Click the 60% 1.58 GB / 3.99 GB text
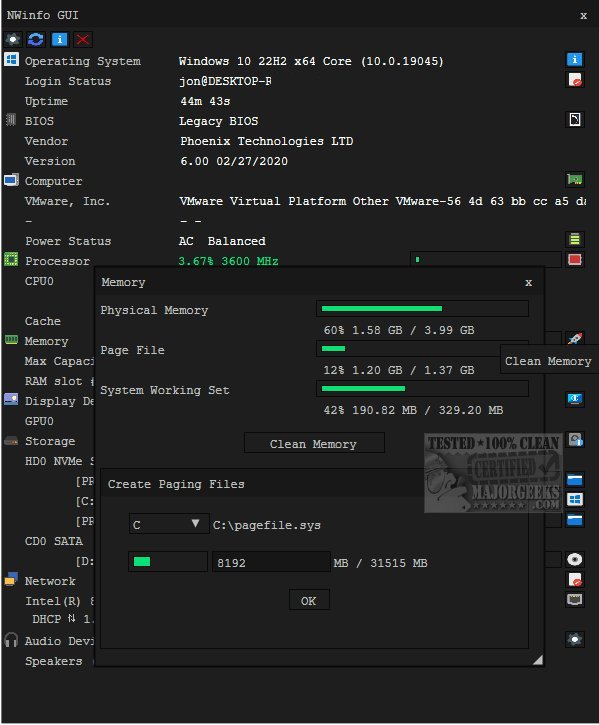 [399, 330]
